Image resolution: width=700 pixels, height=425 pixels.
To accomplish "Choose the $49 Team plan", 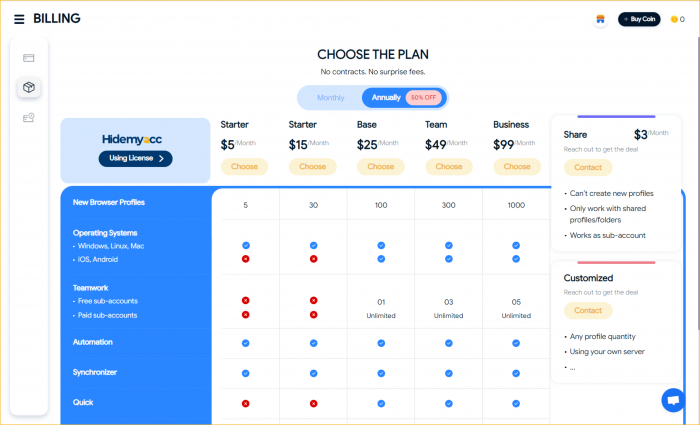I will tap(449, 167).
